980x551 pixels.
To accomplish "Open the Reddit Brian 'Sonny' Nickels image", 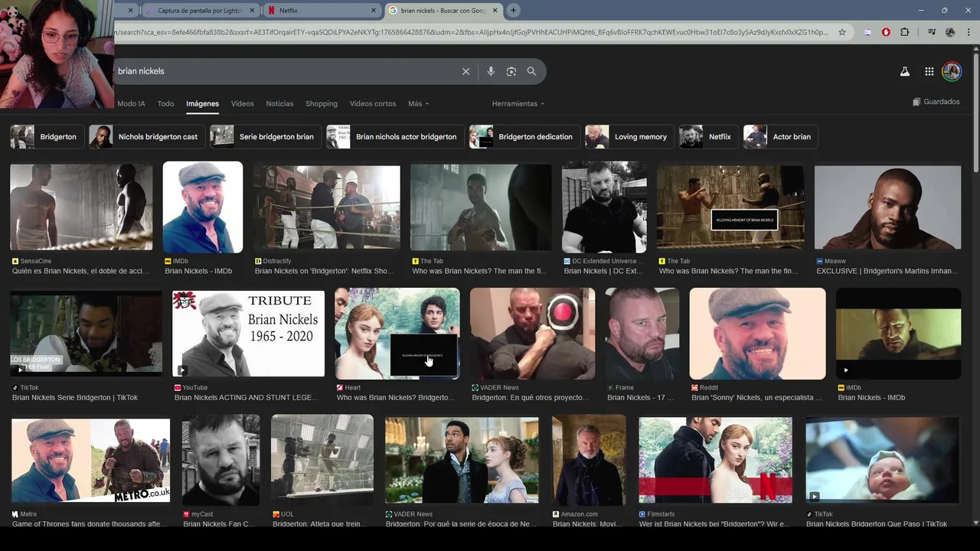I will point(758,334).
